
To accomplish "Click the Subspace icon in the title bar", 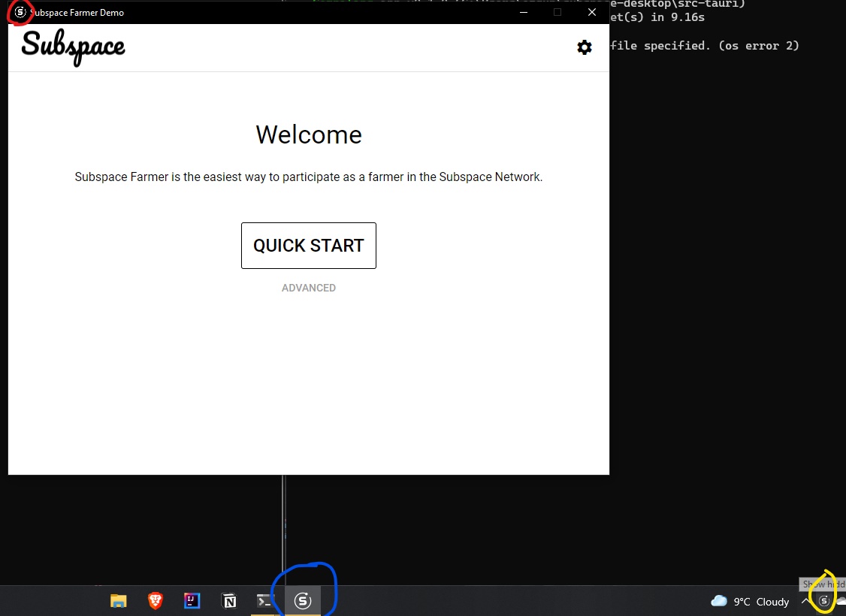I will point(20,12).
